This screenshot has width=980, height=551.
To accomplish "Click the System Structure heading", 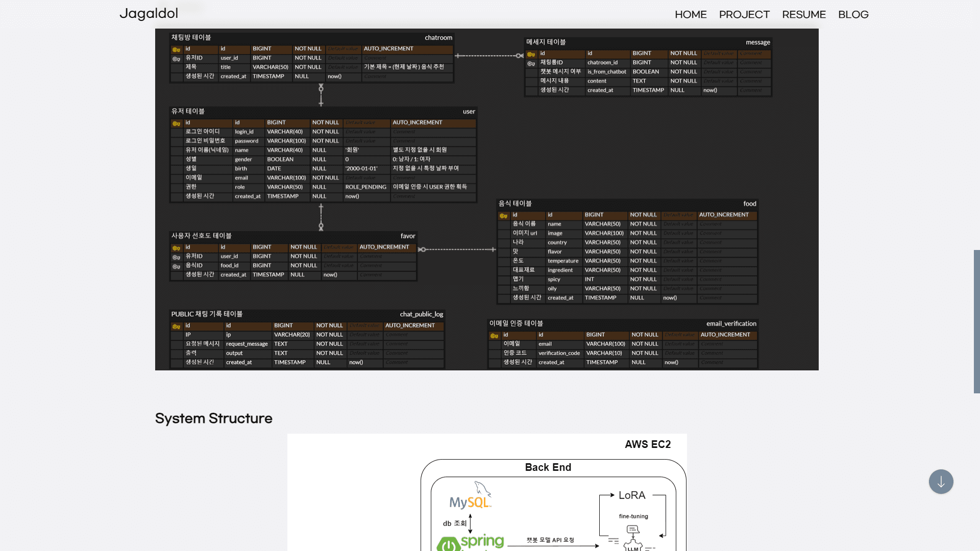I will click(213, 418).
